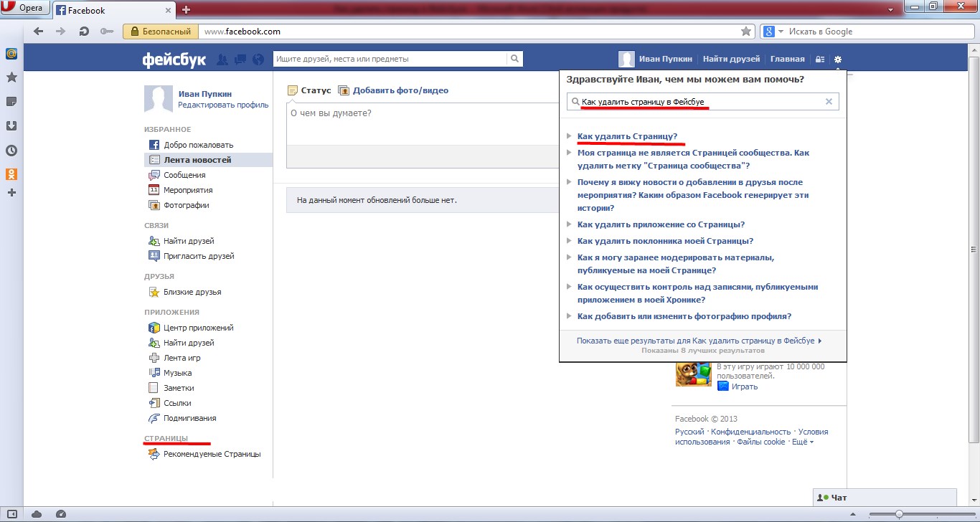Image resolution: width=980 pixels, height=522 pixels.
Task: Open Центр приложений
Action: [x=191, y=328]
